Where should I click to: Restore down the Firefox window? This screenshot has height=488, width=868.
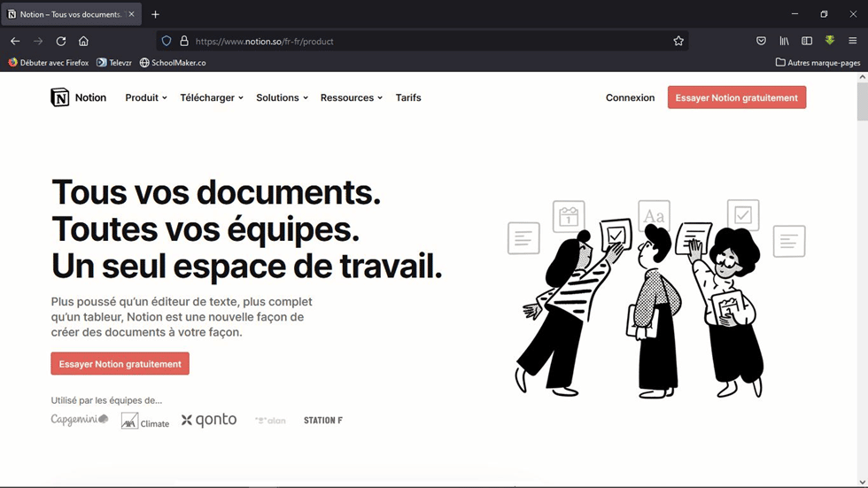coord(824,14)
